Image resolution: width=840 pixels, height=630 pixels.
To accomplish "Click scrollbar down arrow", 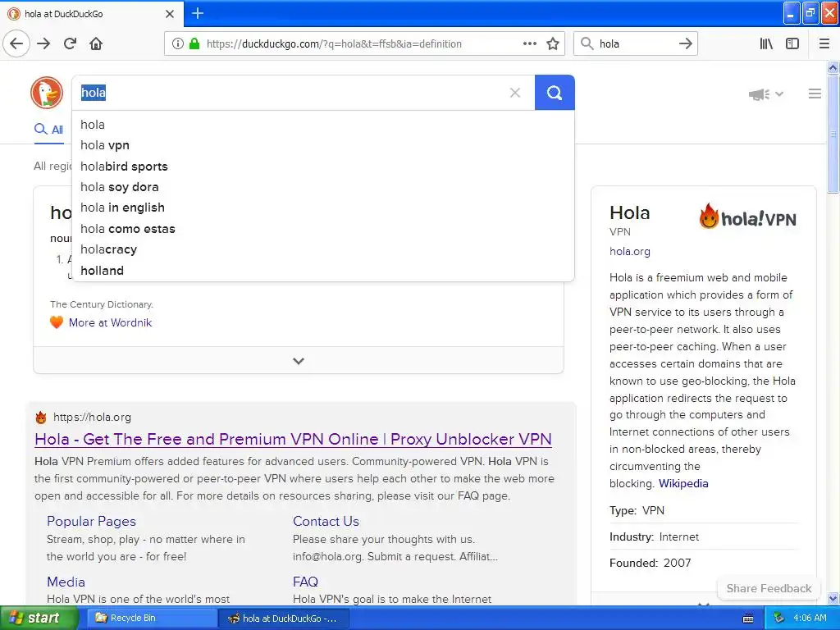I will pyautogui.click(x=833, y=598).
